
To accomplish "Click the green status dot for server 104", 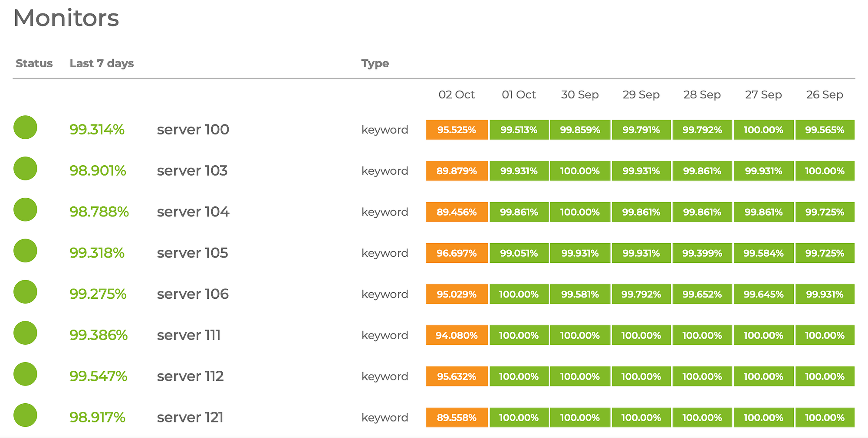I will click(25, 210).
